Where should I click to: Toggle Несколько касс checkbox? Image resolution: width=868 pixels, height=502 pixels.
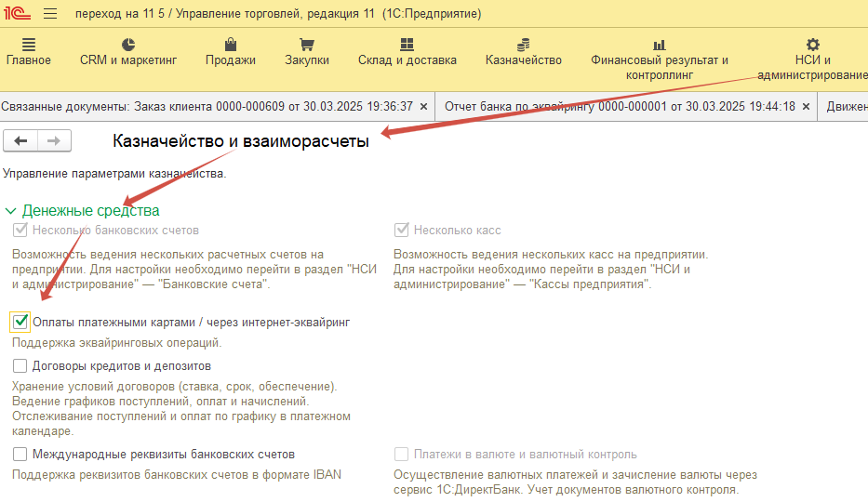pyautogui.click(x=401, y=230)
